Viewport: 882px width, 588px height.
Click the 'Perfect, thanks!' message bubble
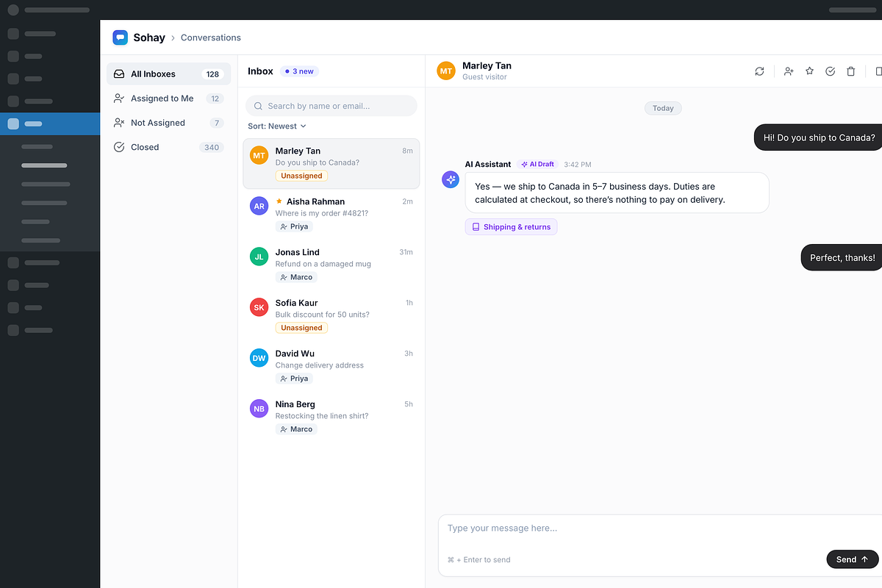841,258
